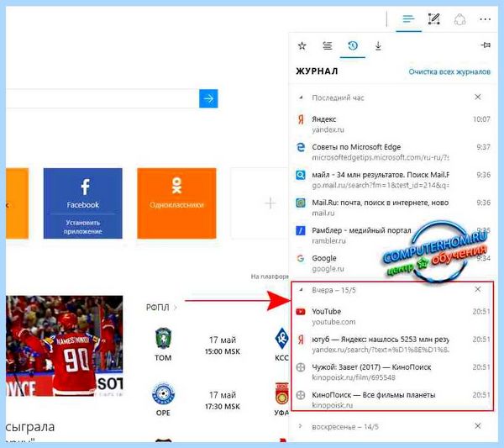
Task: Open ютуб — Яндекс search entry
Action: [393, 344]
